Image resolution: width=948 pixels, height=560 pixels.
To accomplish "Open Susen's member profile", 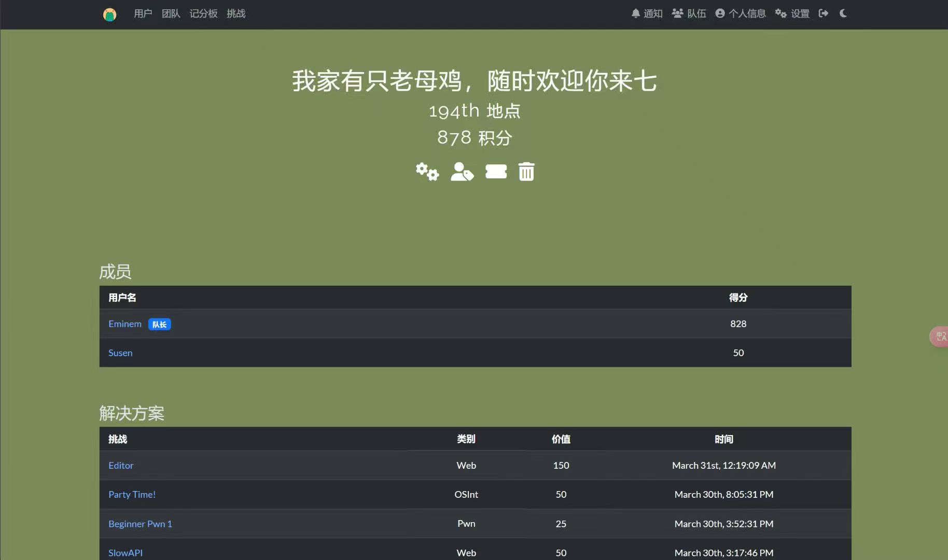I will click(x=120, y=353).
